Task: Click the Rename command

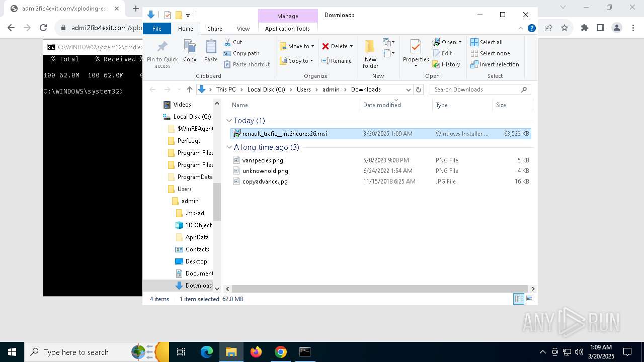Action: click(x=337, y=61)
